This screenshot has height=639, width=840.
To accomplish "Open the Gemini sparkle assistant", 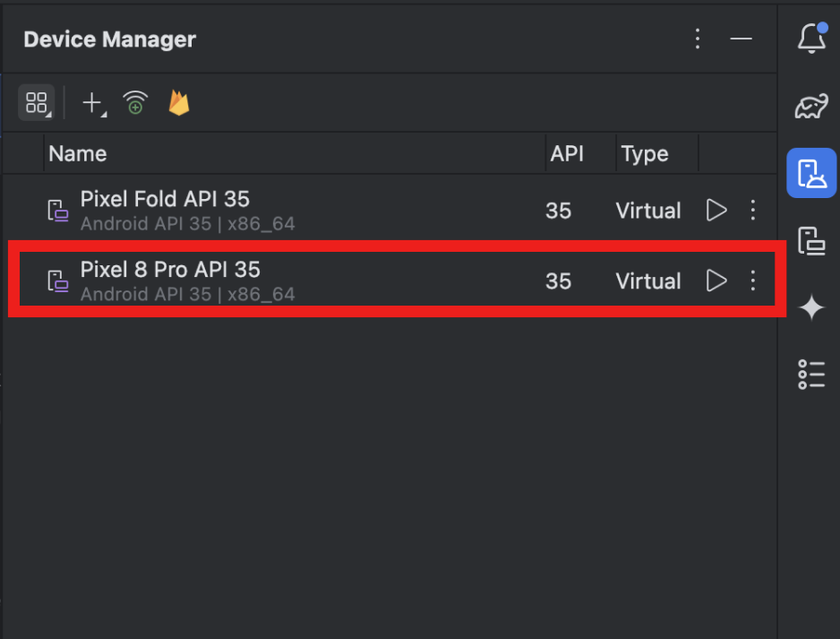I will pos(811,308).
